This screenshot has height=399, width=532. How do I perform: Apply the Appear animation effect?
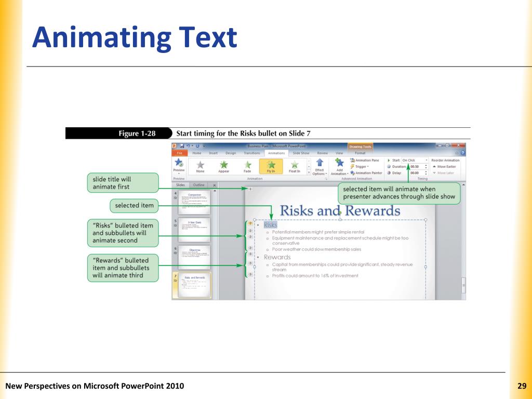pyautogui.click(x=223, y=166)
